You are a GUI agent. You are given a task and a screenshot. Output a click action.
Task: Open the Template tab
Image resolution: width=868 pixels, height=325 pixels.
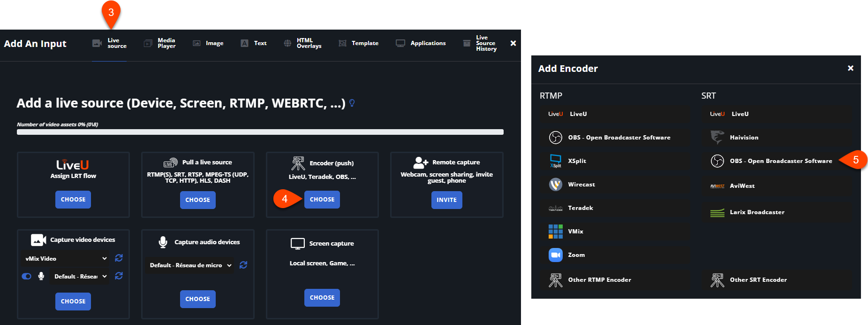click(x=359, y=43)
